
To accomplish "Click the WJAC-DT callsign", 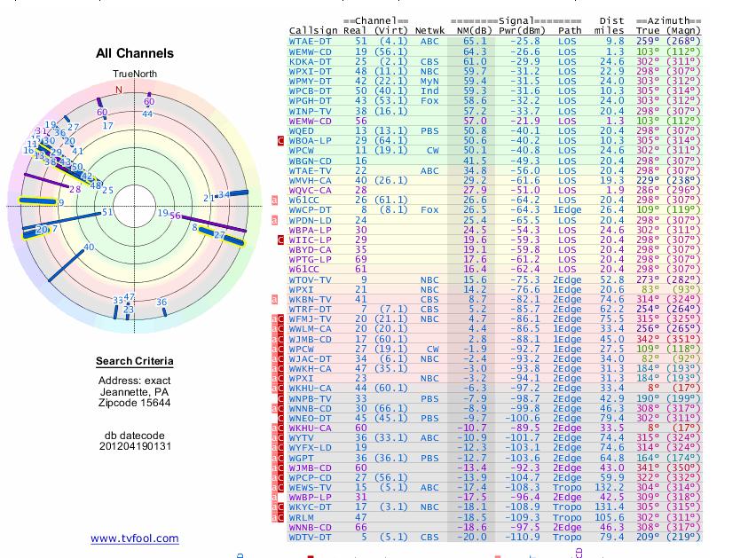I will 310,359.
